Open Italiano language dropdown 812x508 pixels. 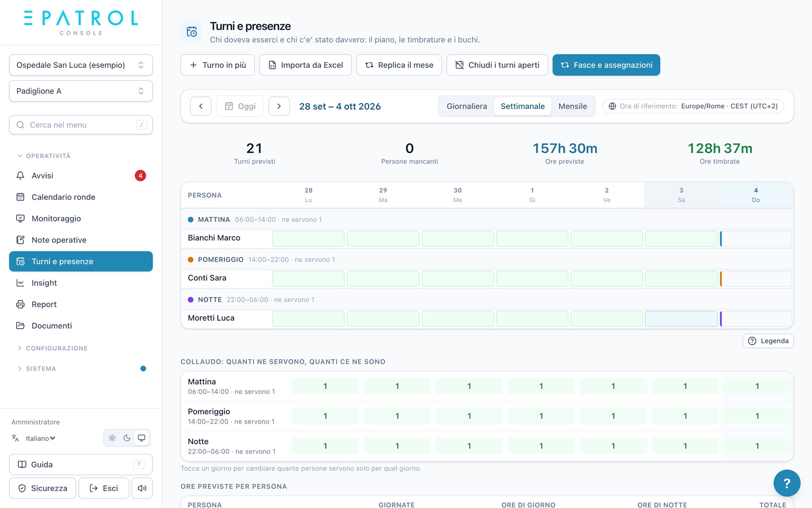[x=41, y=438]
